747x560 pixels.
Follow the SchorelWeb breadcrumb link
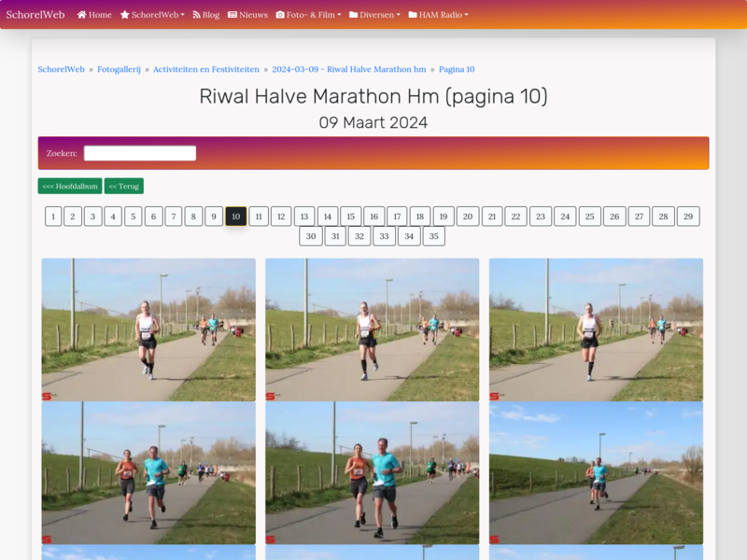61,69
